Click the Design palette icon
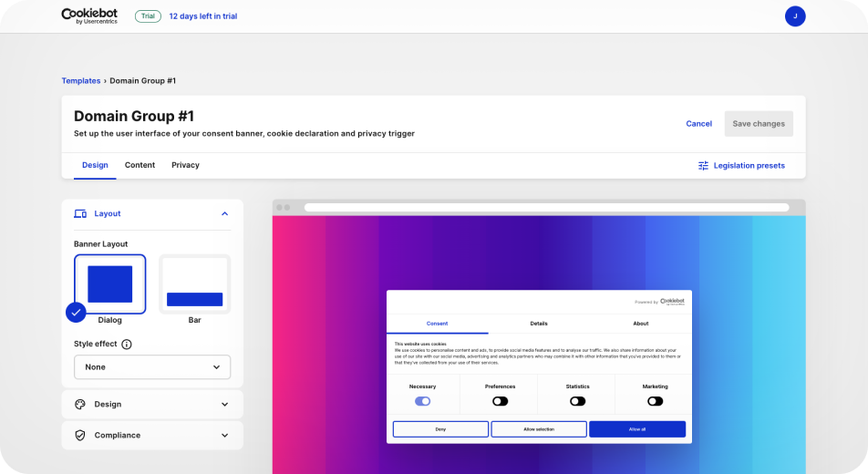The height and width of the screenshot is (474, 868). coord(80,405)
